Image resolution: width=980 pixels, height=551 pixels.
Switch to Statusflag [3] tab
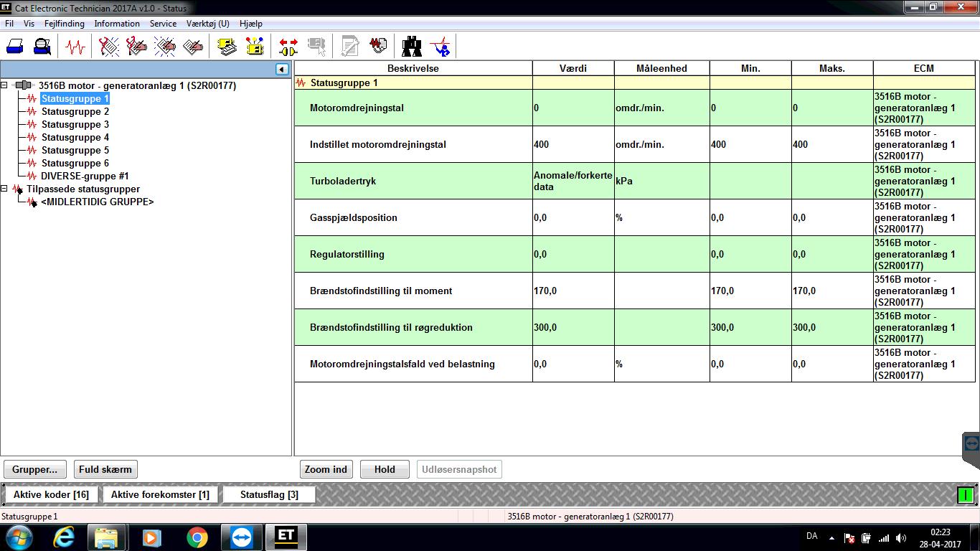[x=269, y=494]
